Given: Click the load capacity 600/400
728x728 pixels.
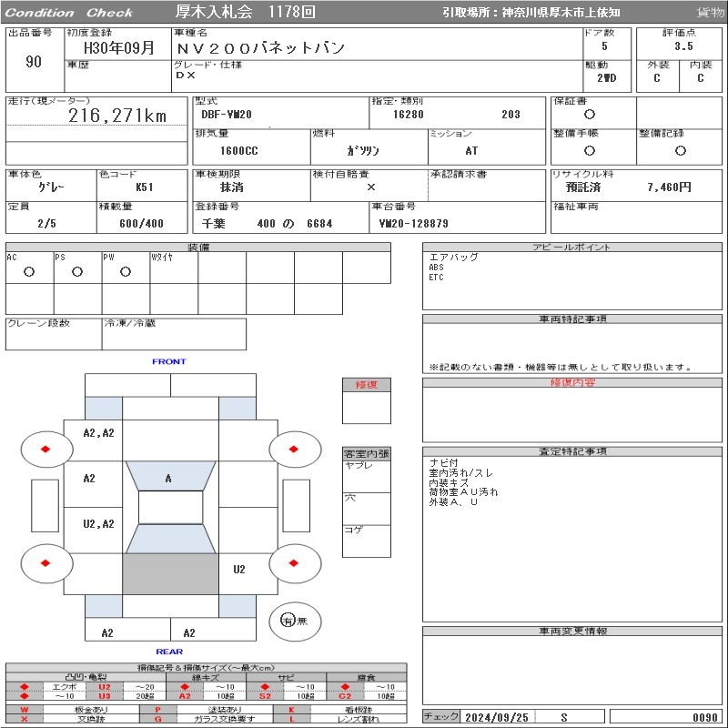Looking at the screenshot, I should tap(141, 223).
